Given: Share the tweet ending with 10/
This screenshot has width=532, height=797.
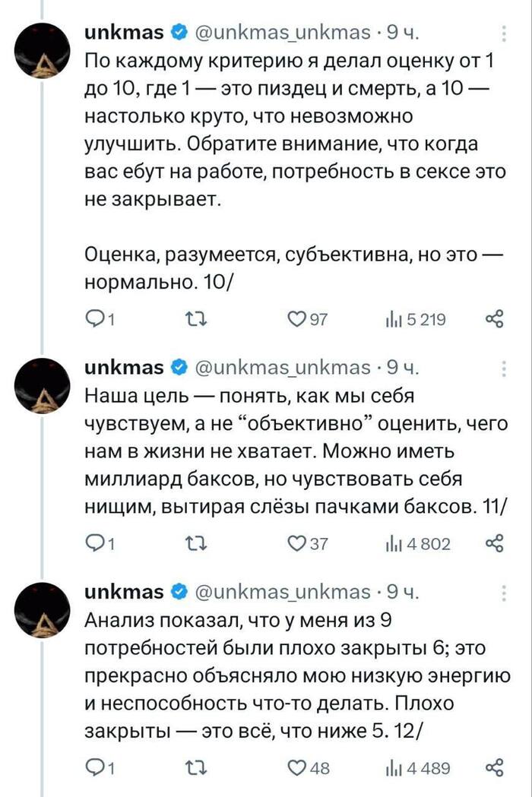Looking at the screenshot, I should [496, 320].
